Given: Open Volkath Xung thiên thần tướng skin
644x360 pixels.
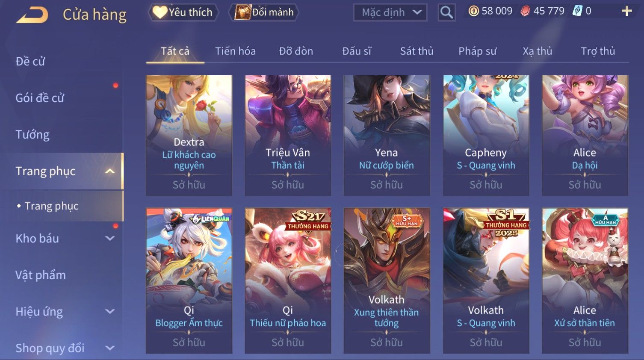Looking at the screenshot, I should [387, 281].
